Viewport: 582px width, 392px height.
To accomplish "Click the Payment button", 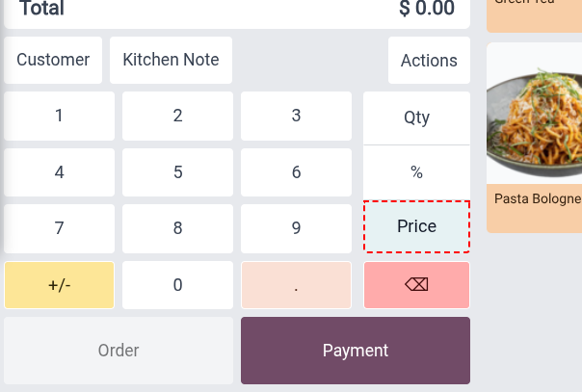I will (356, 351).
